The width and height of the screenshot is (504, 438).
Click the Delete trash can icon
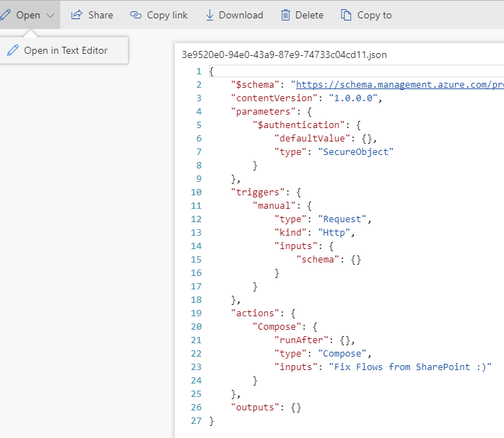(x=285, y=15)
